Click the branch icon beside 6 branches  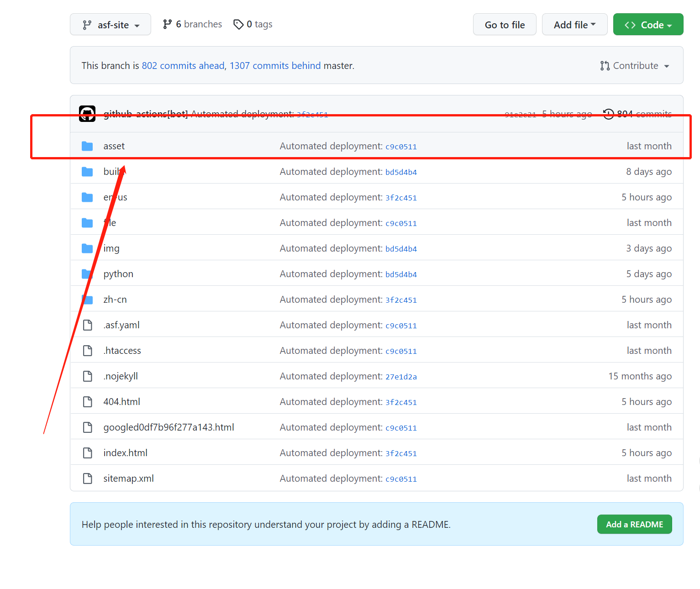pos(167,24)
